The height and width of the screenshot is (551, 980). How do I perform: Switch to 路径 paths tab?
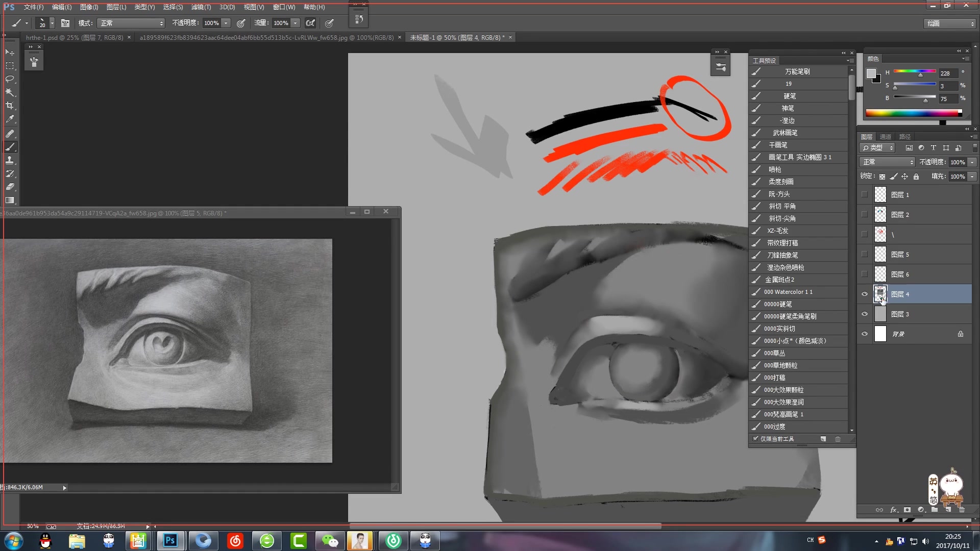(x=905, y=137)
